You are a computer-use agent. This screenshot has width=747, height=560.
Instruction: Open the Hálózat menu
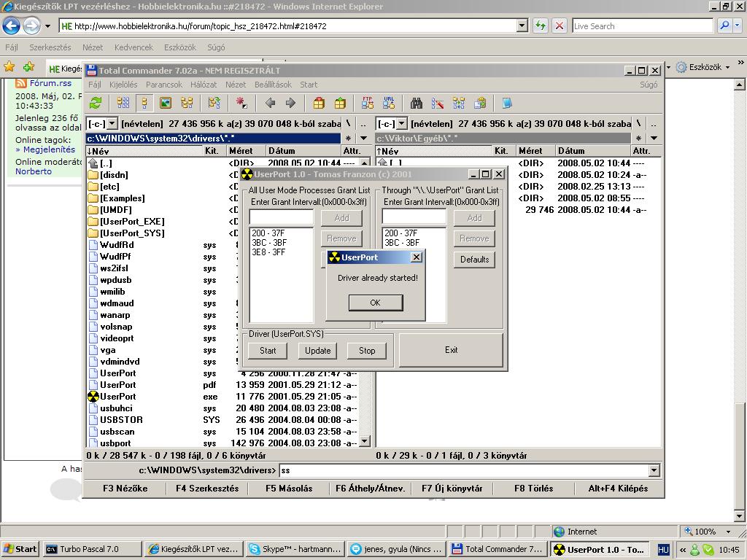tap(204, 85)
